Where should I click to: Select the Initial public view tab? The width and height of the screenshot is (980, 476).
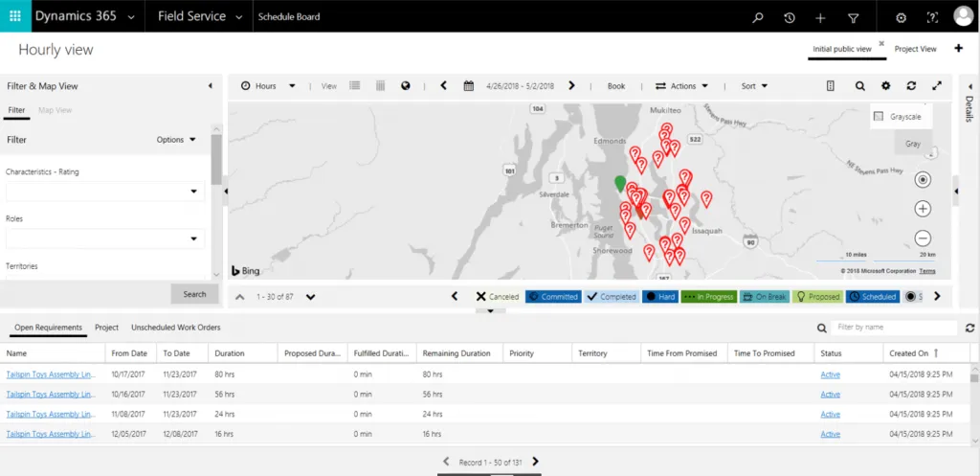pos(842,49)
